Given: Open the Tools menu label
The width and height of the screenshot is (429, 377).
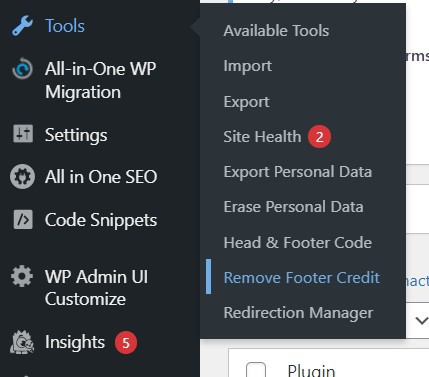Looking at the screenshot, I should (65, 26).
